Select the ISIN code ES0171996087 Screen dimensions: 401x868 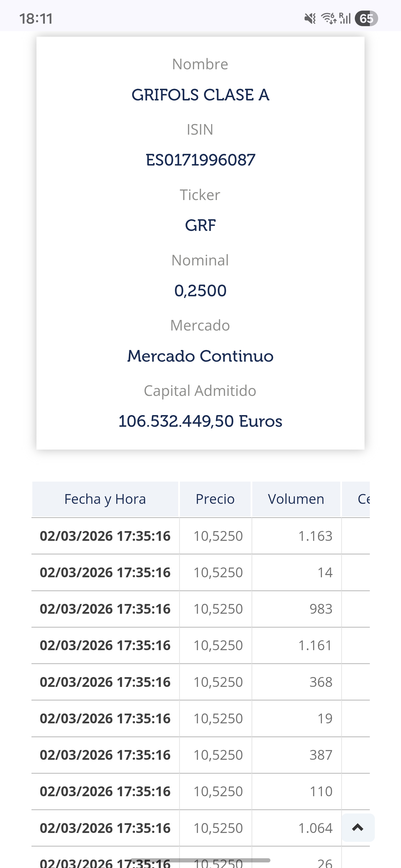coord(200,160)
